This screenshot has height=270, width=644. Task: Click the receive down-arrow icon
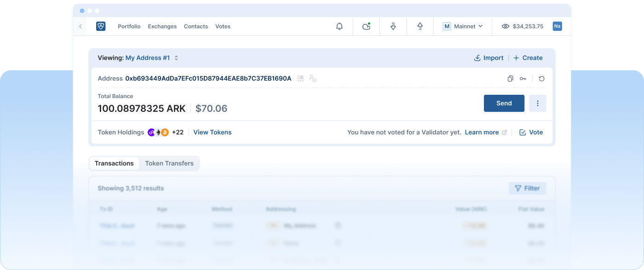pos(393,26)
